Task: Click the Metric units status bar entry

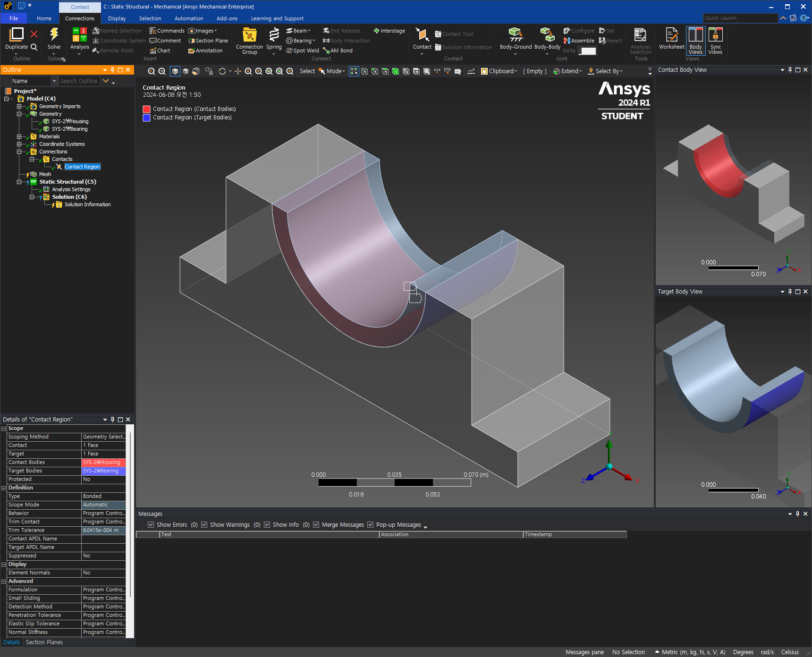Action: tap(693, 652)
